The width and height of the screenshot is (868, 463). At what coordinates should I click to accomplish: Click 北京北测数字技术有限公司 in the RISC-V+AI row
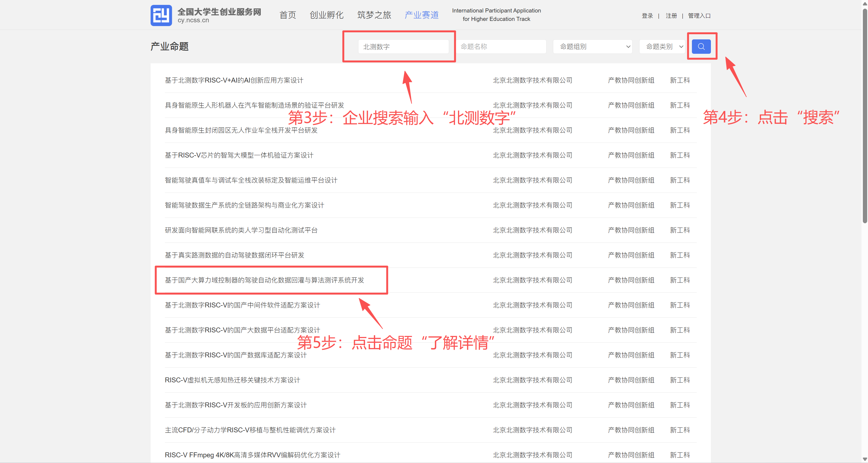(x=532, y=80)
